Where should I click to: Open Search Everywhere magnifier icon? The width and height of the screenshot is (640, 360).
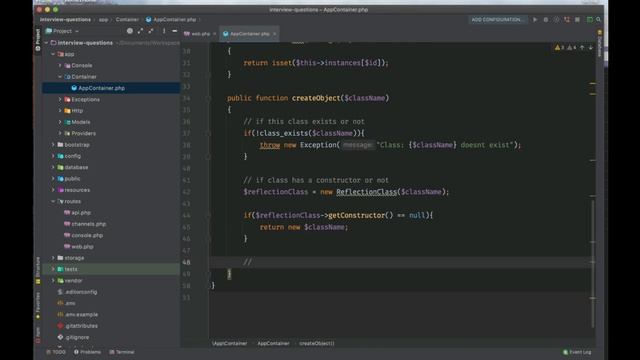point(598,20)
